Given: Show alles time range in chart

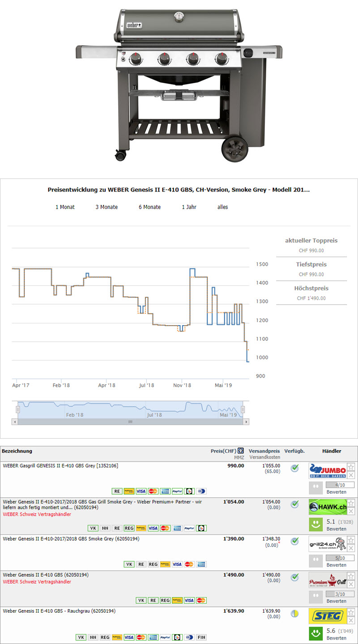Looking at the screenshot, I should point(222,207).
